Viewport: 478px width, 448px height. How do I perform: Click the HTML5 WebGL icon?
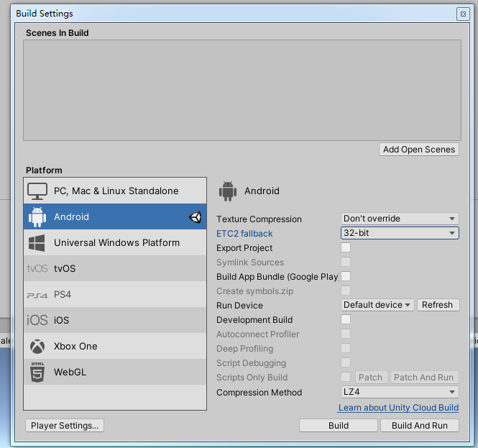coord(37,372)
